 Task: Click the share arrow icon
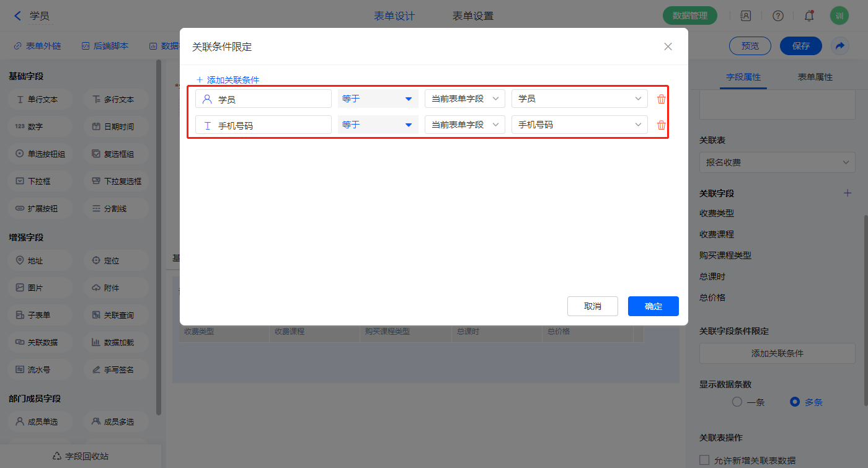tap(840, 46)
